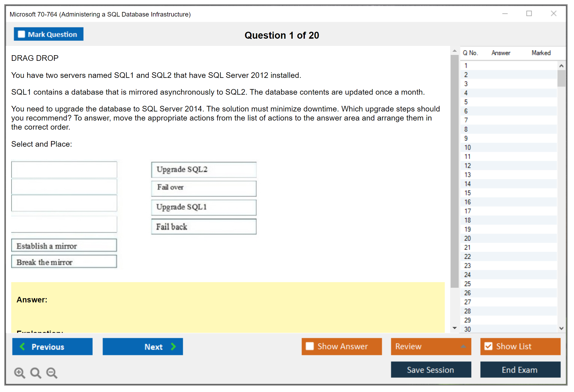This screenshot has height=392, width=574.
Task: Uncheck the Show List checkbox
Action: 488,346
